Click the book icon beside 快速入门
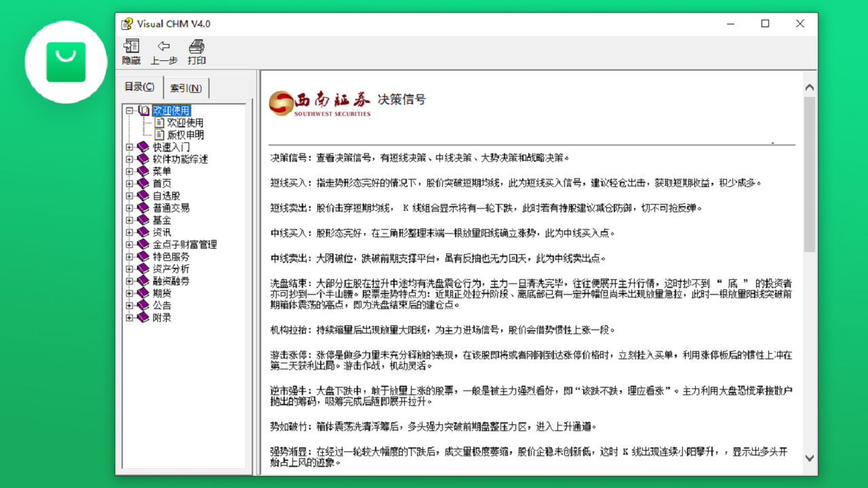868x488 pixels. [x=142, y=146]
